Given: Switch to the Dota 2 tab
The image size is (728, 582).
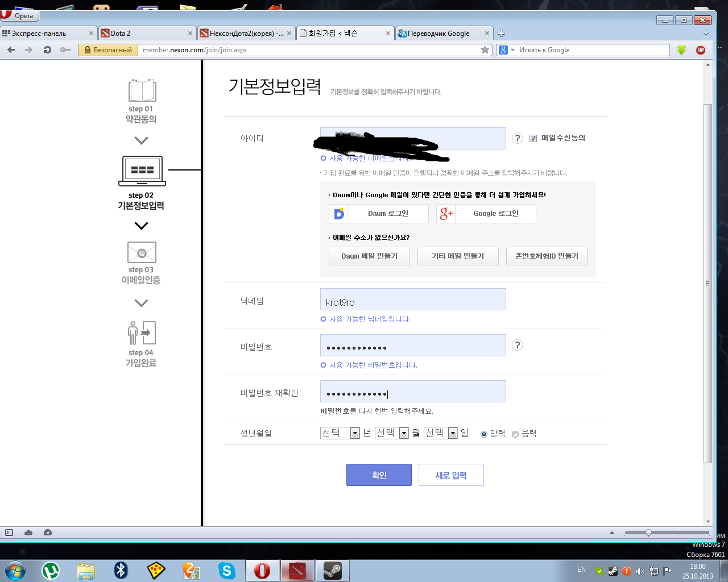Looking at the screenshot, I should pyautogui.click(x=147, y=34).
